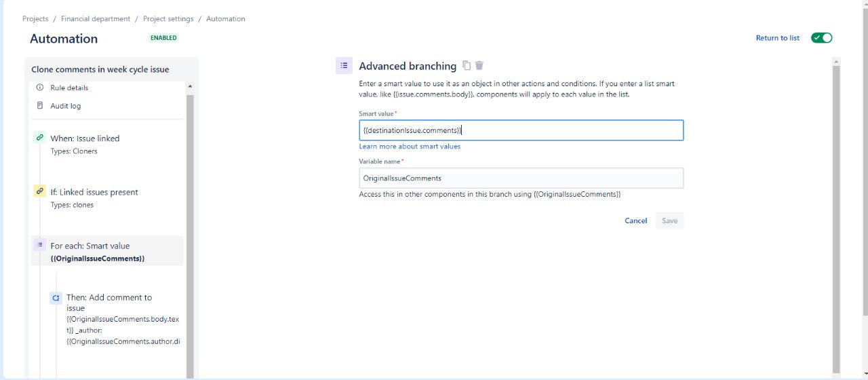The height and width of the screenshot is (380, 868).
Task: Click the Audit log document icon
Action: click(x=39, y=106)
